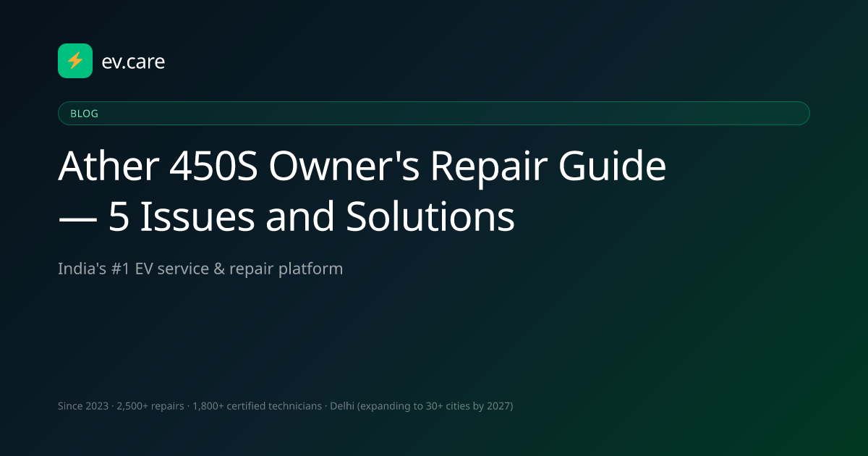Image resolution: width=868 pixels, height=456 pixels.
Task: Click "India's #1 EV service & repair platform" tagline
Action: [200, 269]
